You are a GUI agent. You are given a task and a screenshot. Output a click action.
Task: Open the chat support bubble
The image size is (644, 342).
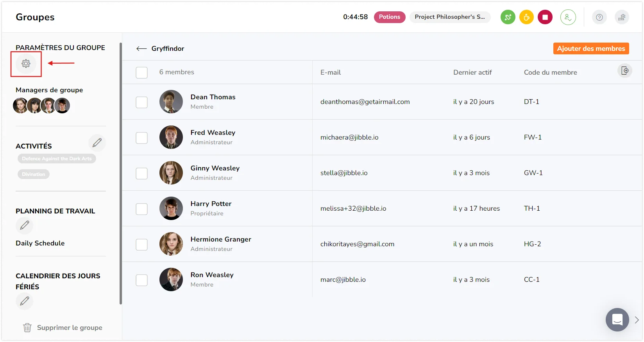[617, 320]
